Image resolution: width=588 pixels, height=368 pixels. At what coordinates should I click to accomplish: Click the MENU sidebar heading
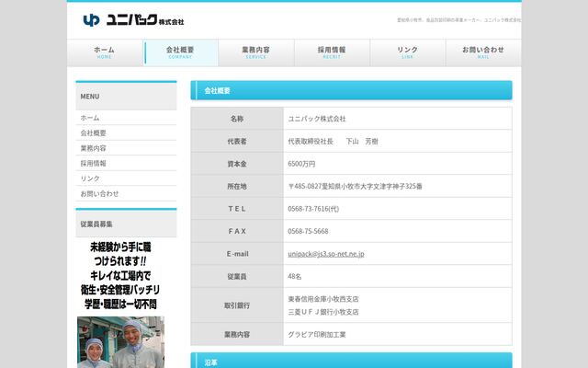click(126, 96)
